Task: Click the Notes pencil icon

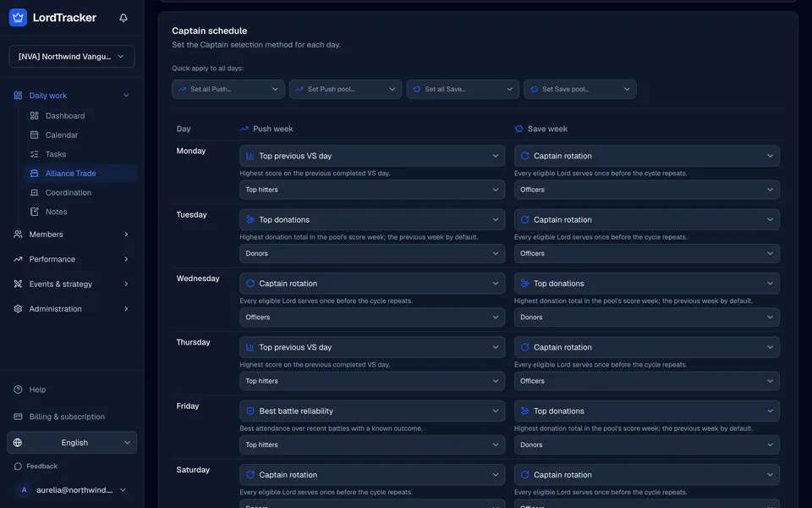Action: pos(34,212)
